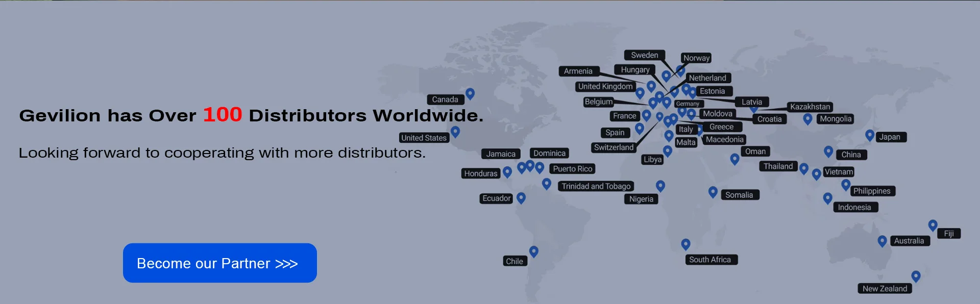Select the map pin next to Chile
The image size is (980, 304).
pos(534,251)
